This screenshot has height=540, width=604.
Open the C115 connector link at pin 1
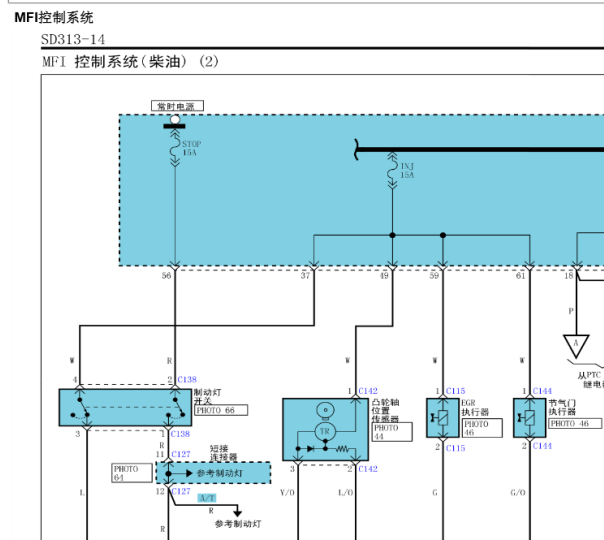click(x=455, y=391)
